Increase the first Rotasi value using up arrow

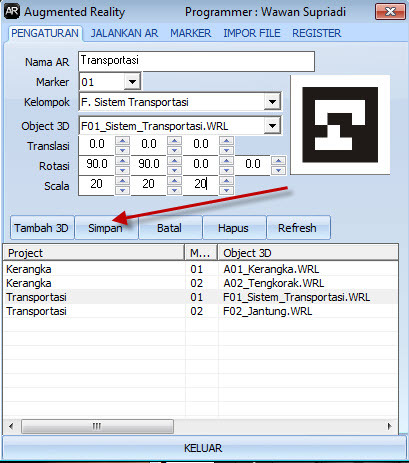[x=122, y=161]
